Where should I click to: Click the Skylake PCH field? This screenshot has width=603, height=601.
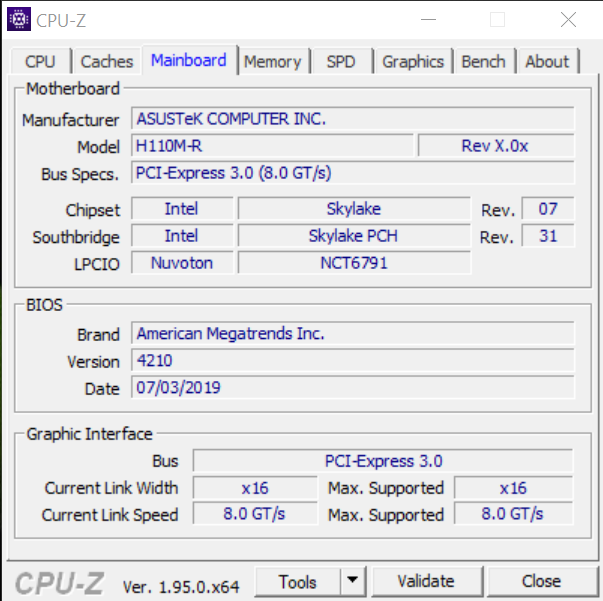(354, 236)
